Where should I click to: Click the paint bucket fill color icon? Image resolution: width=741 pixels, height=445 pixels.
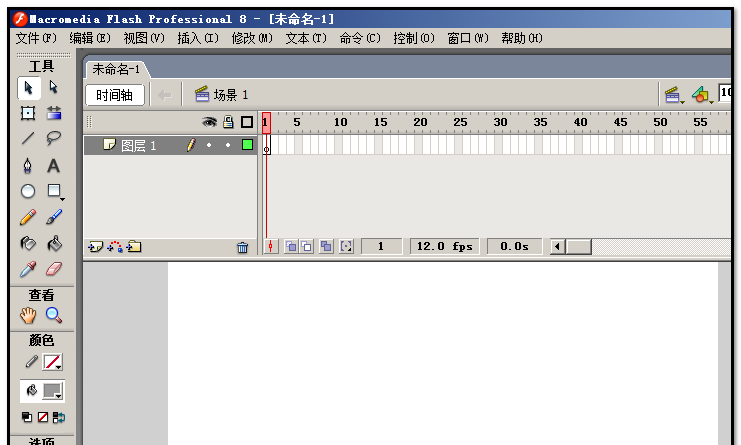[32, 391]
